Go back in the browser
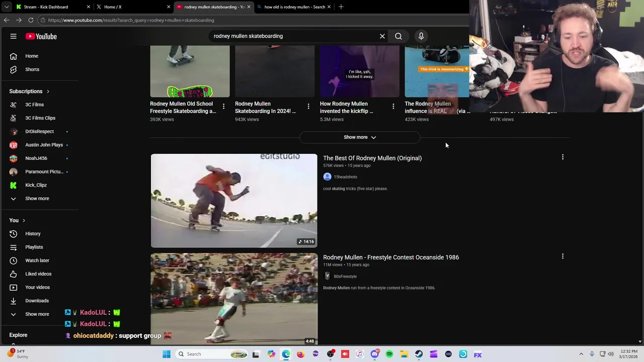 [x=7, y=20]
